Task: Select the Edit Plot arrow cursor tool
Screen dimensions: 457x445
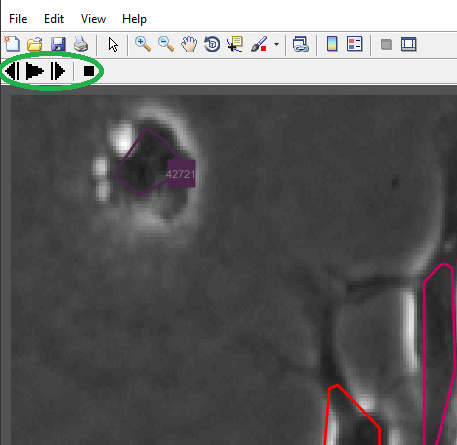Action: coord(113,44)
